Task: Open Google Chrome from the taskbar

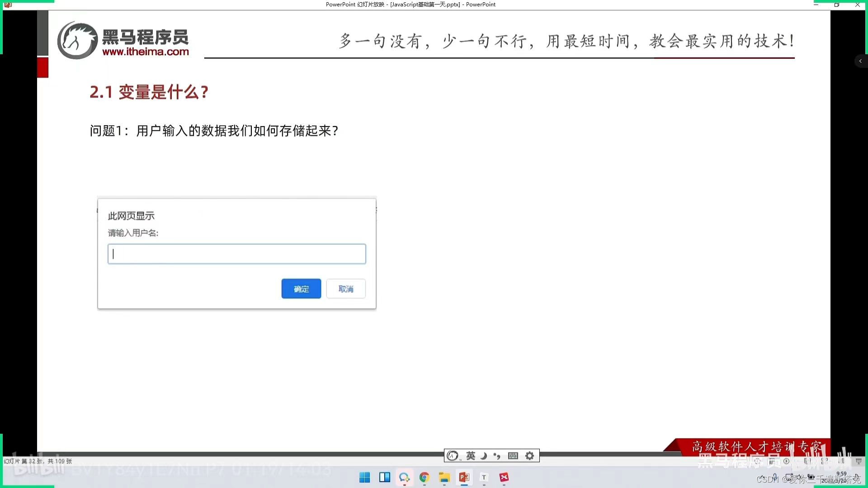Action: tap(424, 478)
